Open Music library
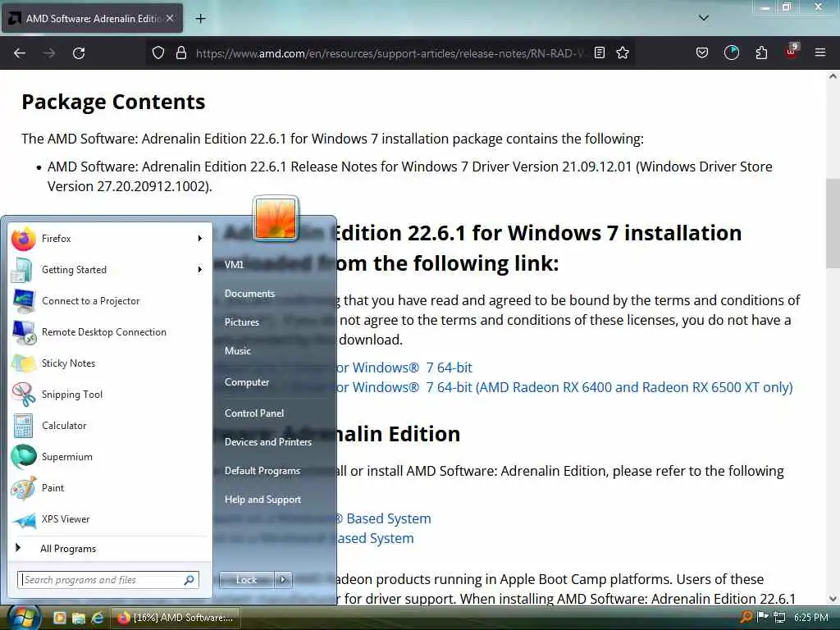840x630 pixels. tap(237, 351)
